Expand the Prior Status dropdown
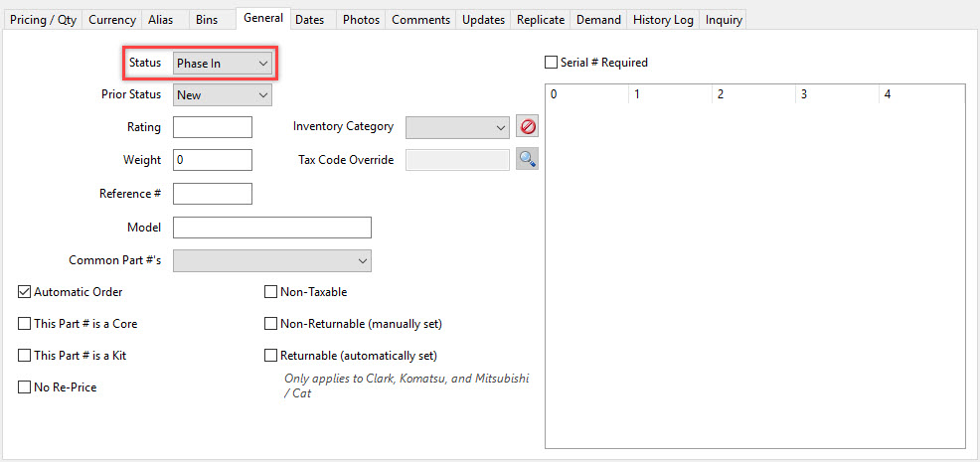This screenshot has height=462, width=980. [223, 95]
